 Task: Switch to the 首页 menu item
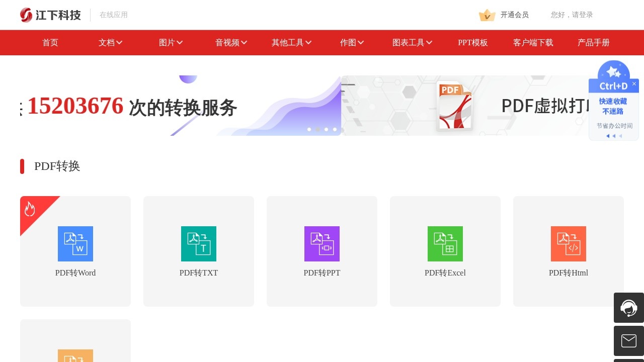[50, 43]
